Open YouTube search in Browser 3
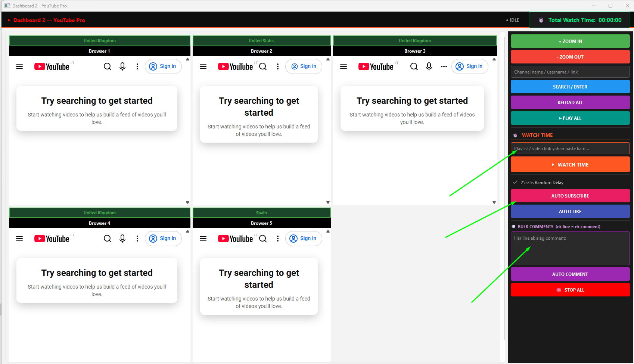 click(x=414, y=66)
